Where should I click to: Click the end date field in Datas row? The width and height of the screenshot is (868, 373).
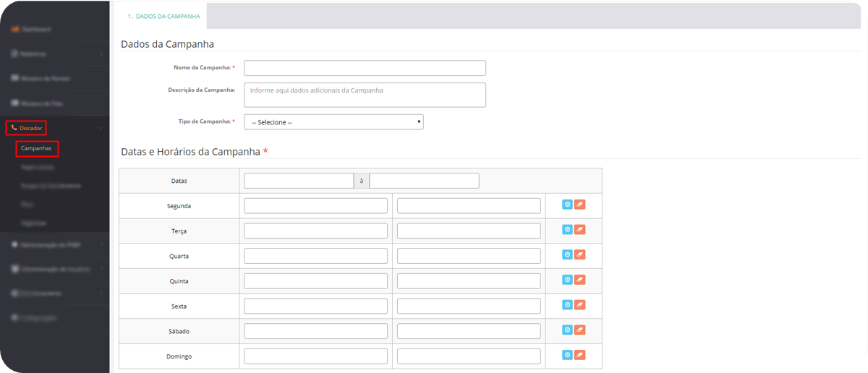[x=424, y=181]
